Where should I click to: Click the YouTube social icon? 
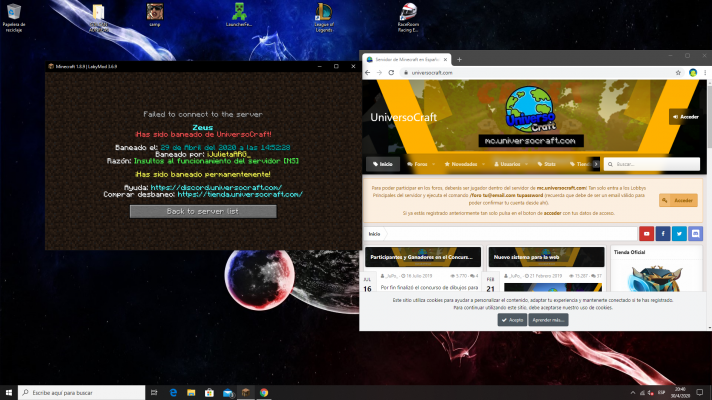click(x=648, y=234)
